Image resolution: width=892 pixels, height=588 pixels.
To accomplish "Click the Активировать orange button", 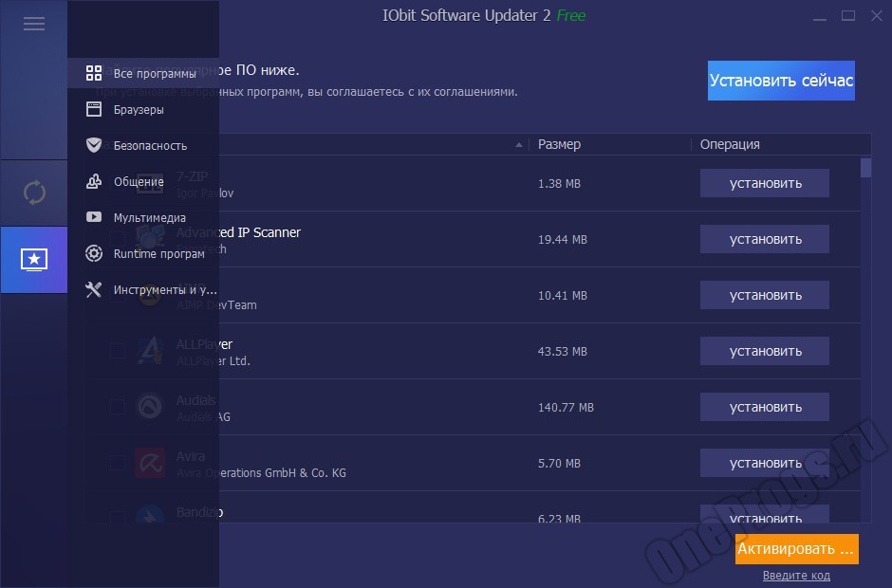I will pyautogui.click(x=796, y=549).
